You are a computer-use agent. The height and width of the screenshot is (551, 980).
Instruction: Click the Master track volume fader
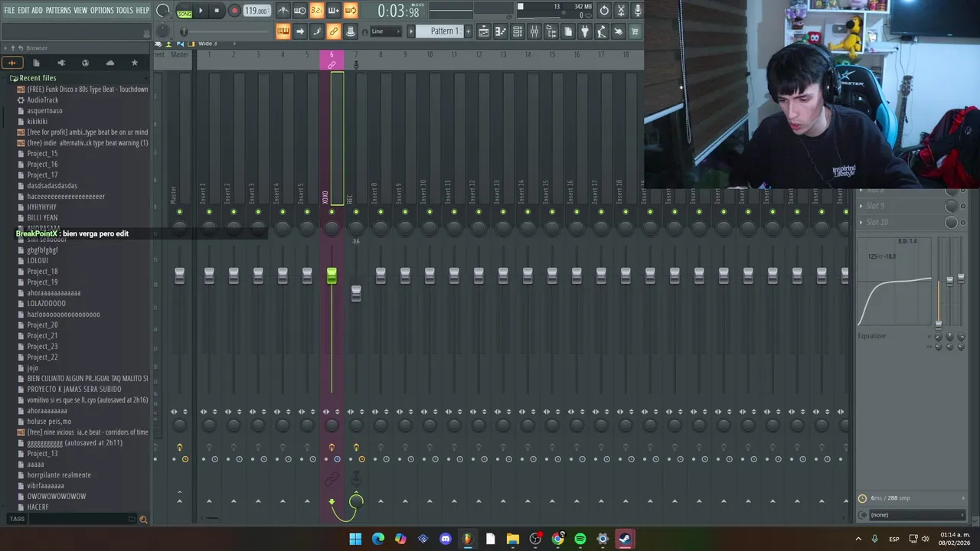[x=179, y=276]
